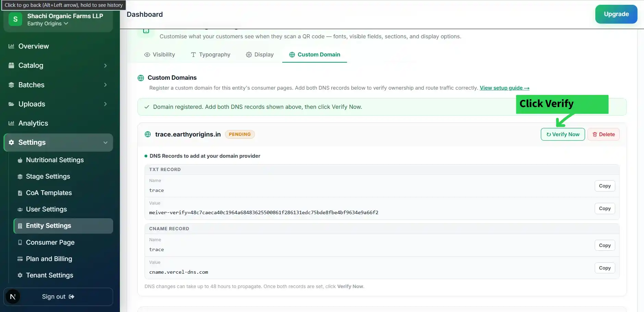Image resolution: width=644 pixels, height=312 pixels.
Task: Click the Nutritional Settings apple icon
Action: click(x=20, y=160)
